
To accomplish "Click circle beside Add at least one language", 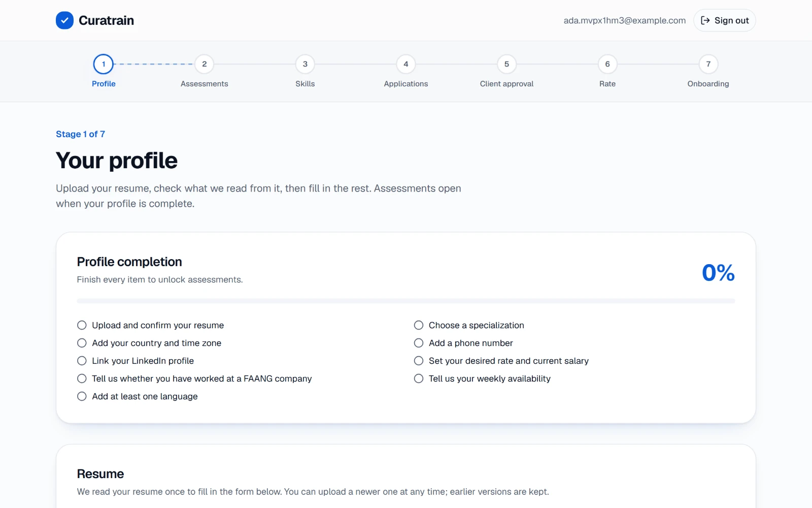I will click(x=82, y=396).
